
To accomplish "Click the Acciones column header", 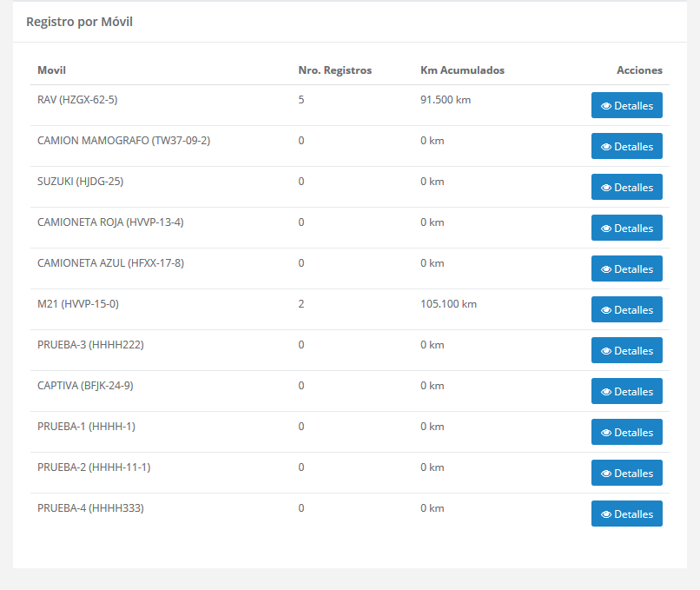I will coord(640,70).
